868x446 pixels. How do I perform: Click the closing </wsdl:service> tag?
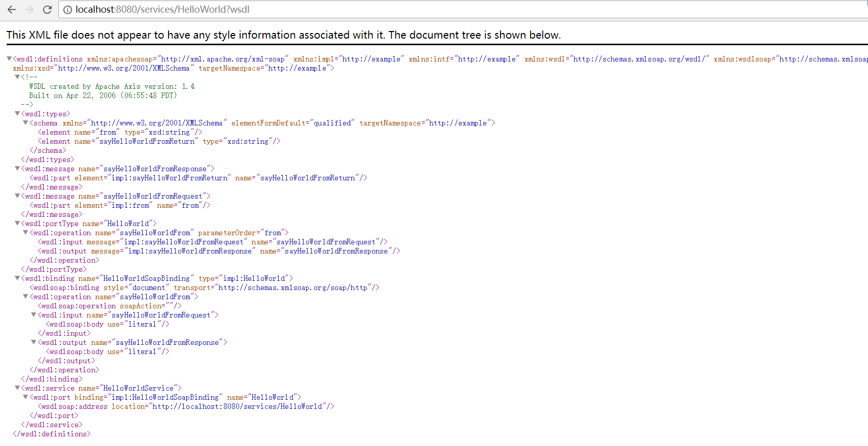click(x=52, y=425)
